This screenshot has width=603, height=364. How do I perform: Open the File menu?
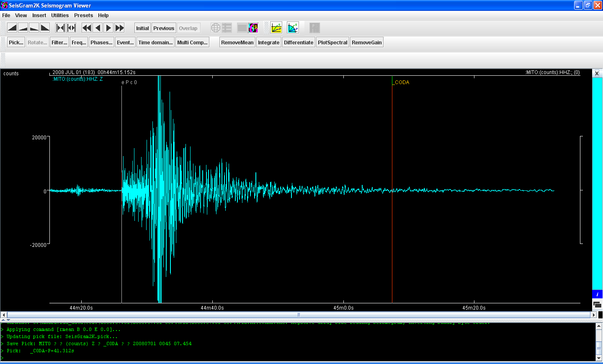coord(6,15)
